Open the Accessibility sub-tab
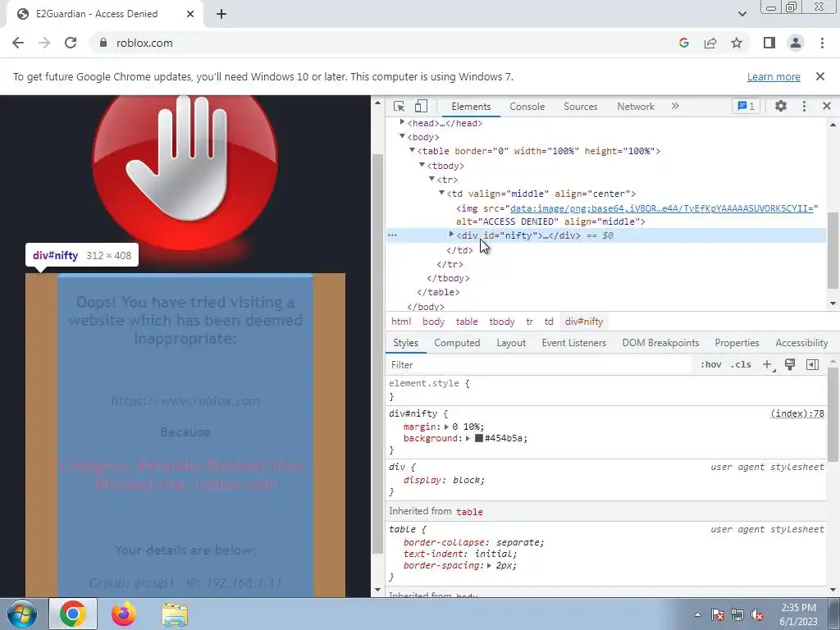840x630 pixels. (801, 343)
